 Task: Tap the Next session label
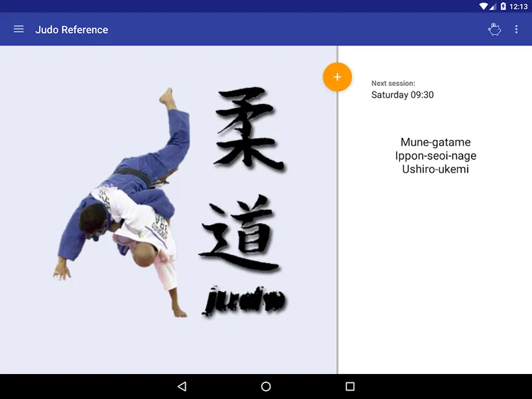393,83
